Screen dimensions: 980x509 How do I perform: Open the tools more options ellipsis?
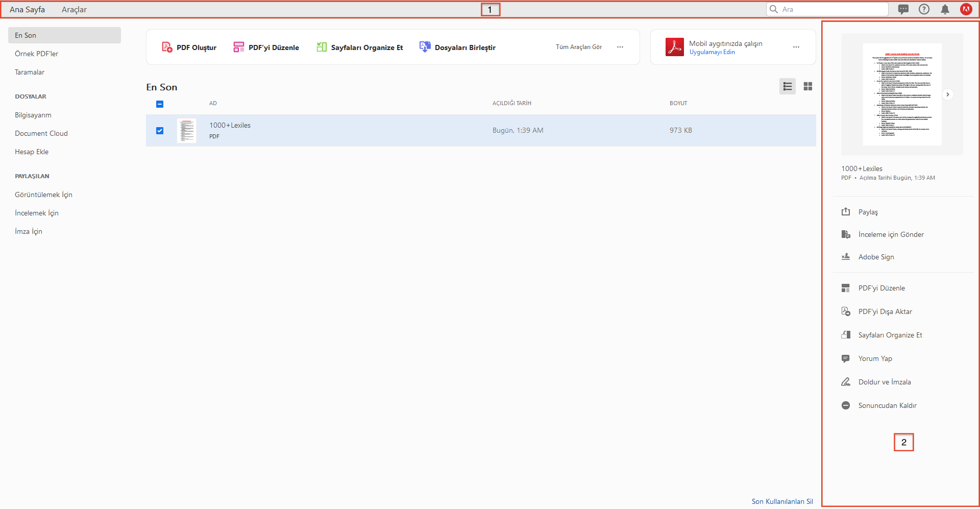tap(620, 47)
